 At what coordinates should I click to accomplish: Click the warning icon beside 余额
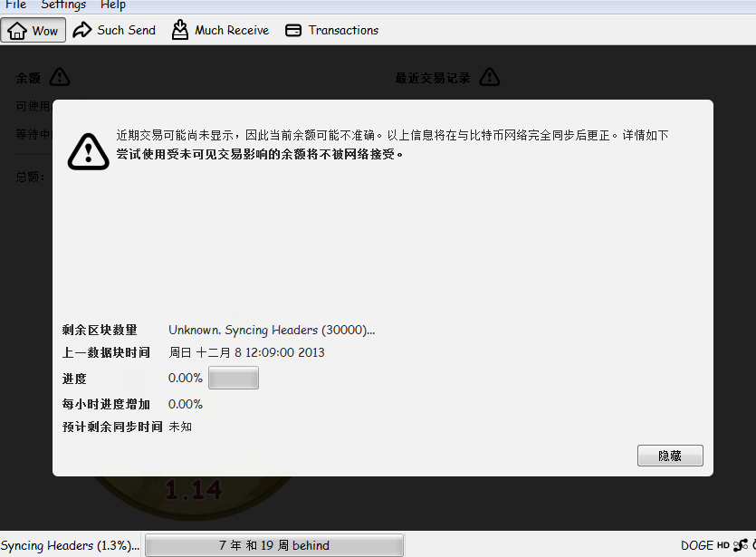coord(59,77)
